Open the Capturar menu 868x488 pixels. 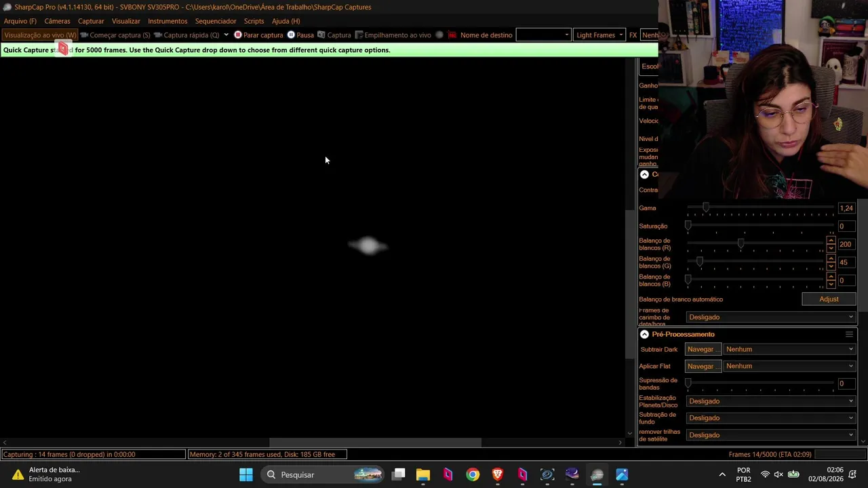click(91, 21)
